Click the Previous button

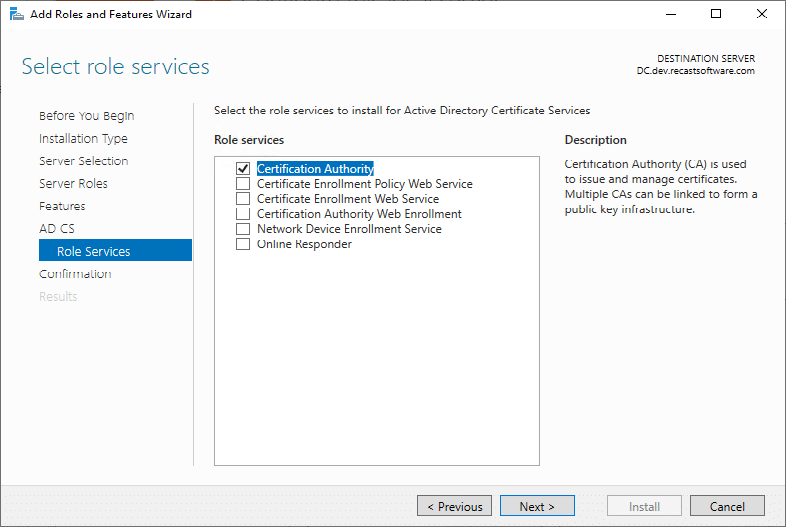455,506
